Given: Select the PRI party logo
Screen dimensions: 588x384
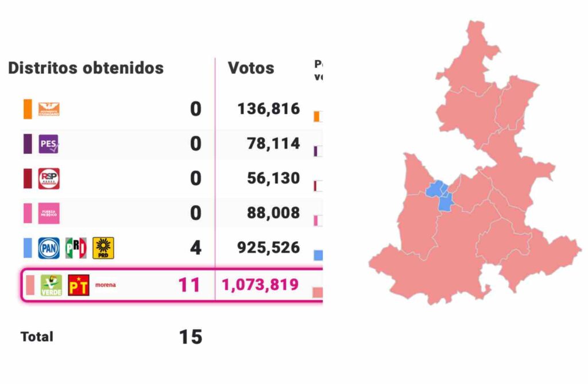Looking at the screenshot, I should pyautogui.click(x=76, y=248).
